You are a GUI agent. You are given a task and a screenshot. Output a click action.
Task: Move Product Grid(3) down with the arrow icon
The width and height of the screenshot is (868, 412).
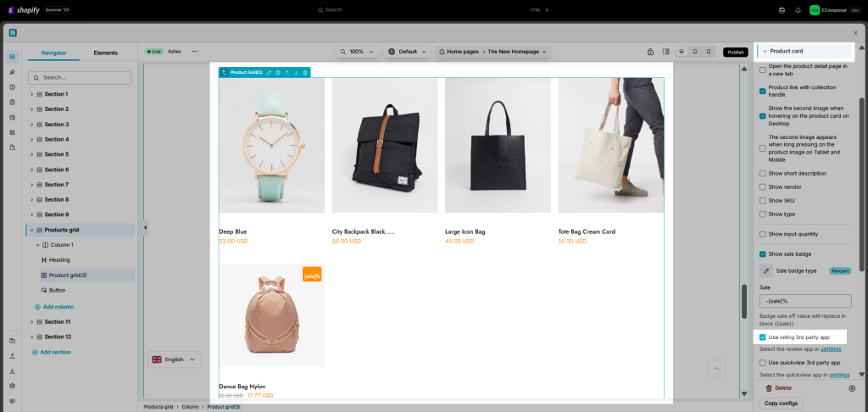point(296,73)
